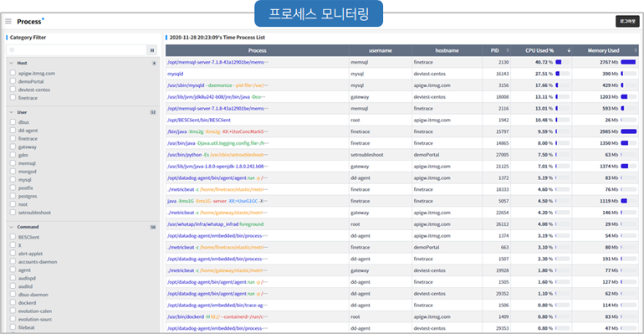The image size is (644, 334).
Task: Click the 40.72 % CPU usage bar
Action: tap(562, 62)
